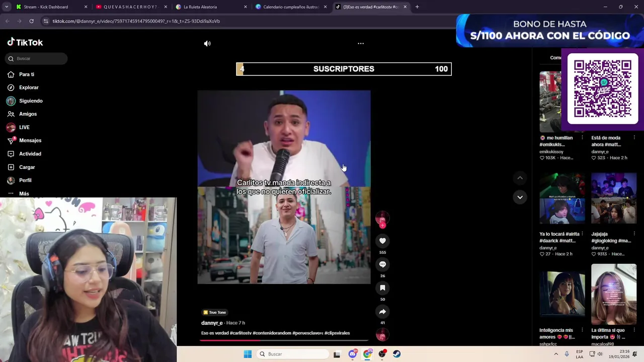644x362 pixels.
Task: Click #clipsvirales hashtag
Action: [x=337, y=333]
